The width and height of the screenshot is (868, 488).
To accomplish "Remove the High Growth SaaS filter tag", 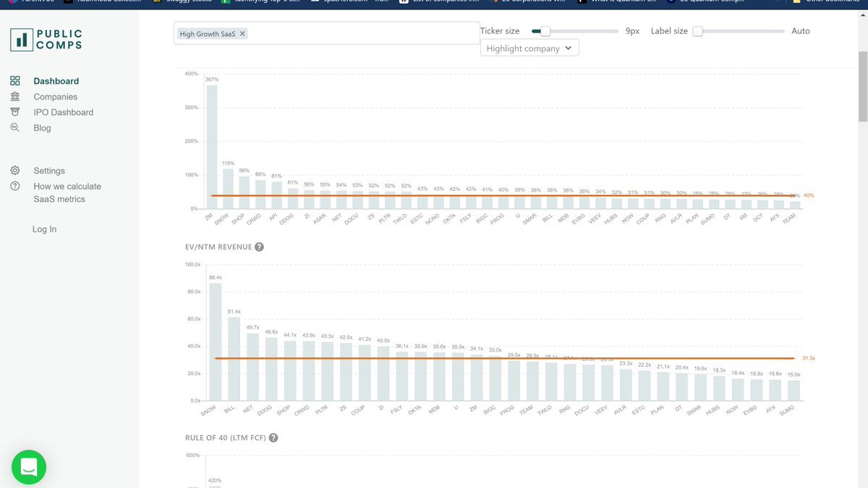I will [x=242, y=34].
